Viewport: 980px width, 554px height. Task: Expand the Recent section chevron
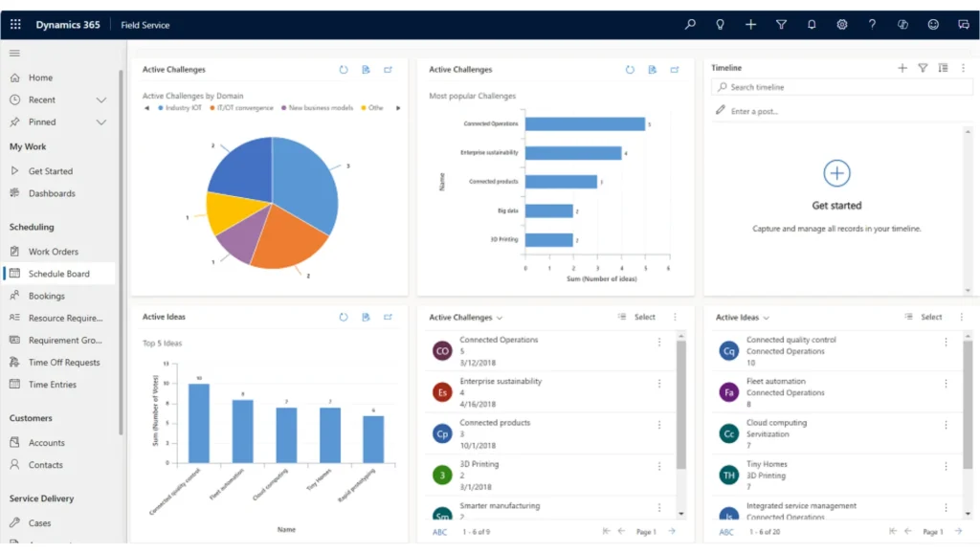[x=101, y=100]
